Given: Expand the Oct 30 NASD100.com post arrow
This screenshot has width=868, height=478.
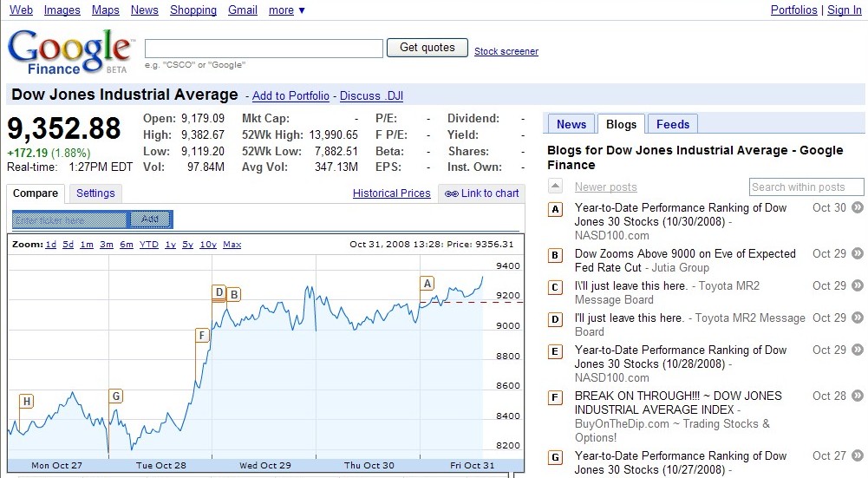Looking at the screenshot, I should (x=858, y=207).
